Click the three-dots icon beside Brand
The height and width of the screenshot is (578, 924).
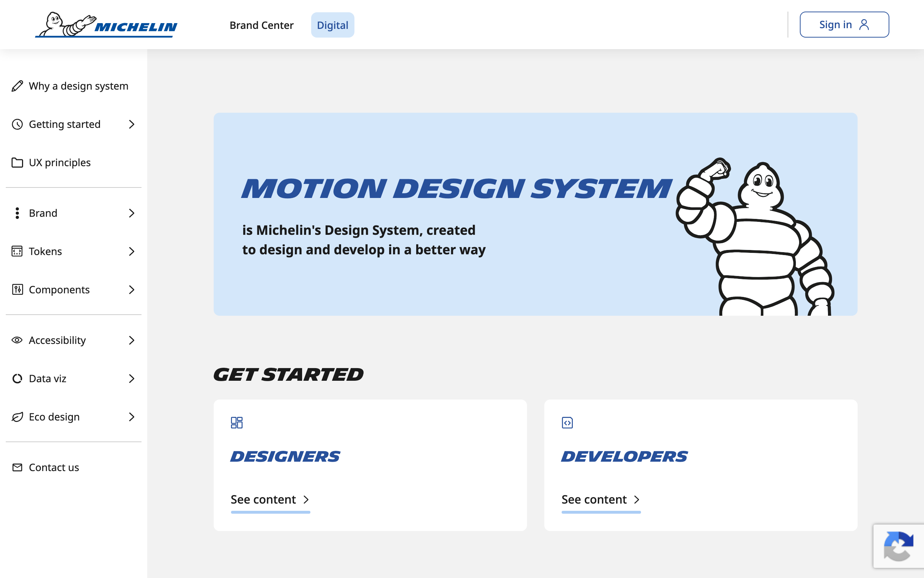(17, 213)
